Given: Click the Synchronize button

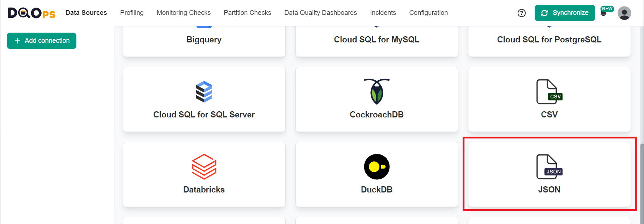Looking at the screenshot, I should coord(565,13).
